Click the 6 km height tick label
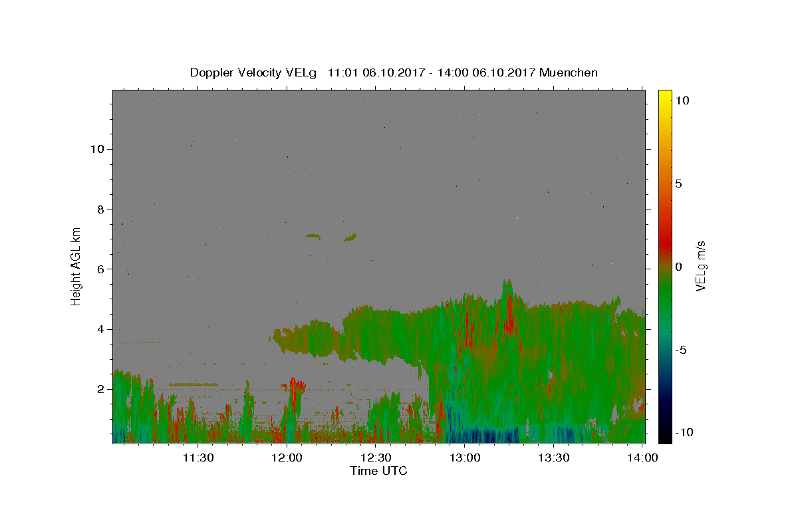 coord(101,269)
